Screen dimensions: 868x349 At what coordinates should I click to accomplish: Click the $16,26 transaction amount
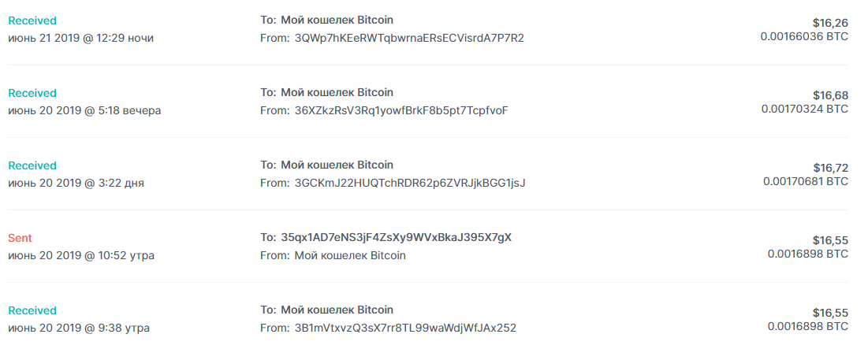830,23
